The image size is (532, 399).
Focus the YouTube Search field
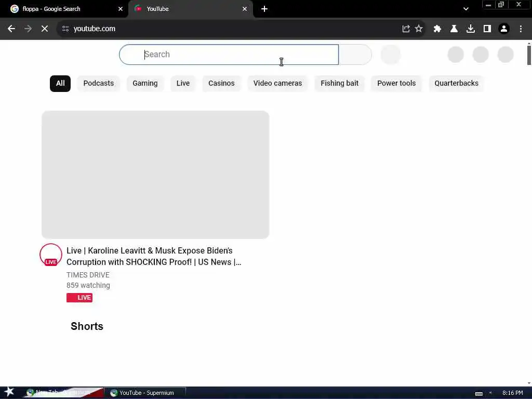pyautogui.click(x=229, y=54)
